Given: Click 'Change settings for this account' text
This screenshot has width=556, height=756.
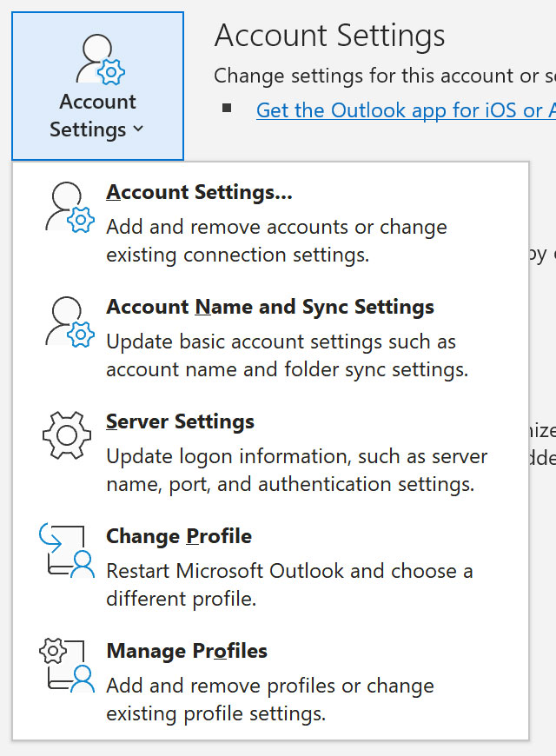Looking at the screenshot, I should point(385,76).
